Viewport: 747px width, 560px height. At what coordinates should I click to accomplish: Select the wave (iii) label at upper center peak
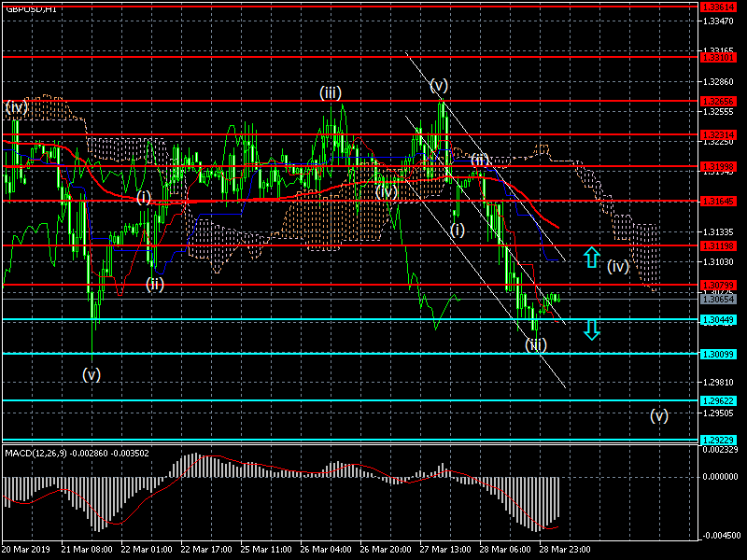tap(331, 92)
